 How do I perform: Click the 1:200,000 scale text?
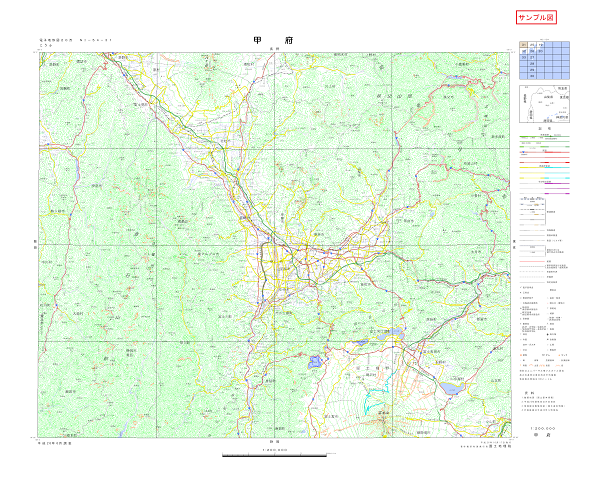(542, 428)
